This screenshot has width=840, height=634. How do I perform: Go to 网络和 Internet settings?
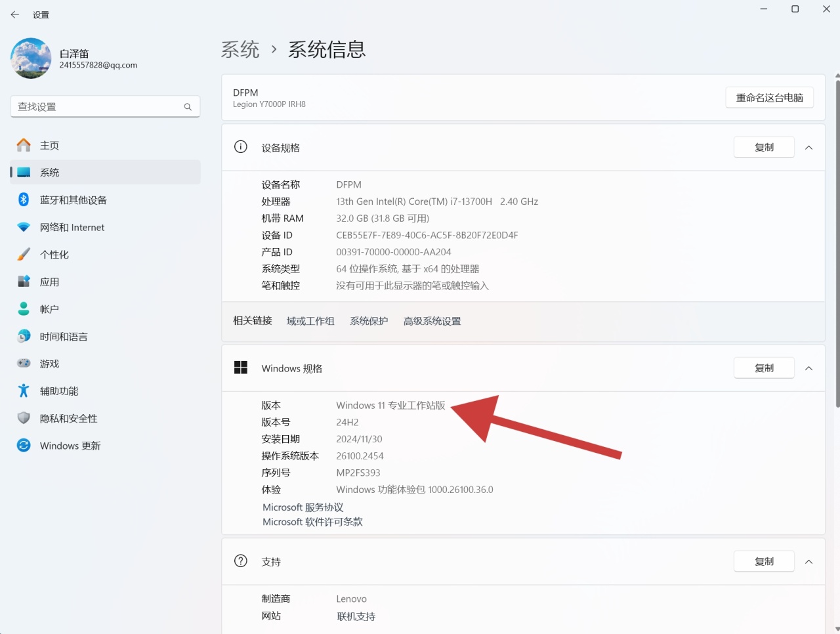point(106,227)
